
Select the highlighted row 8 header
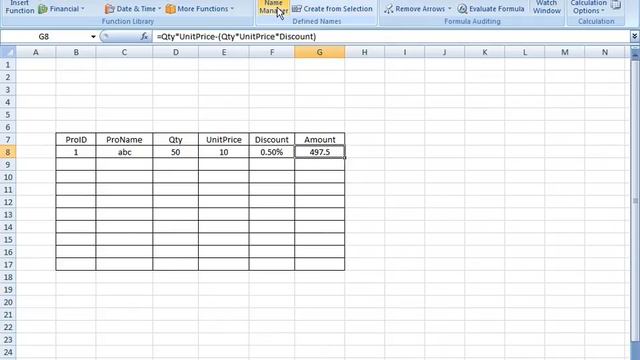point(8,152)
